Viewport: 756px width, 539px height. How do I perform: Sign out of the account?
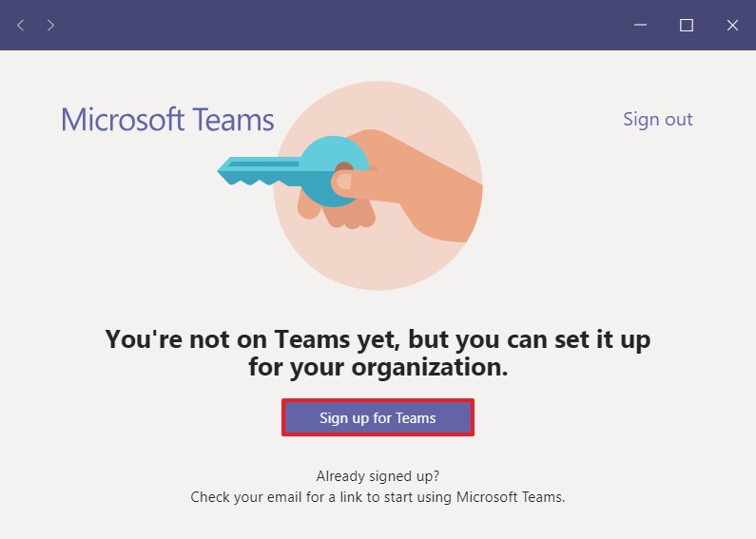657,119
